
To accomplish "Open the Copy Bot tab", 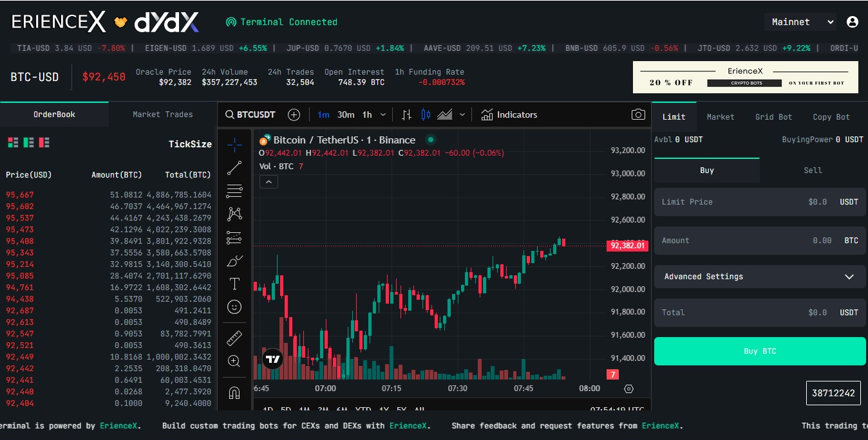I will [831, 116].
